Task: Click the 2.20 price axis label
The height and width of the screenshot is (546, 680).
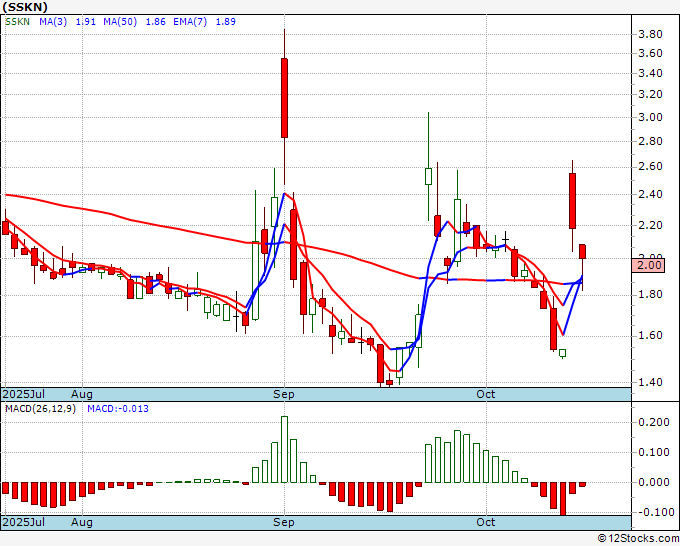Action: [650, 225]
